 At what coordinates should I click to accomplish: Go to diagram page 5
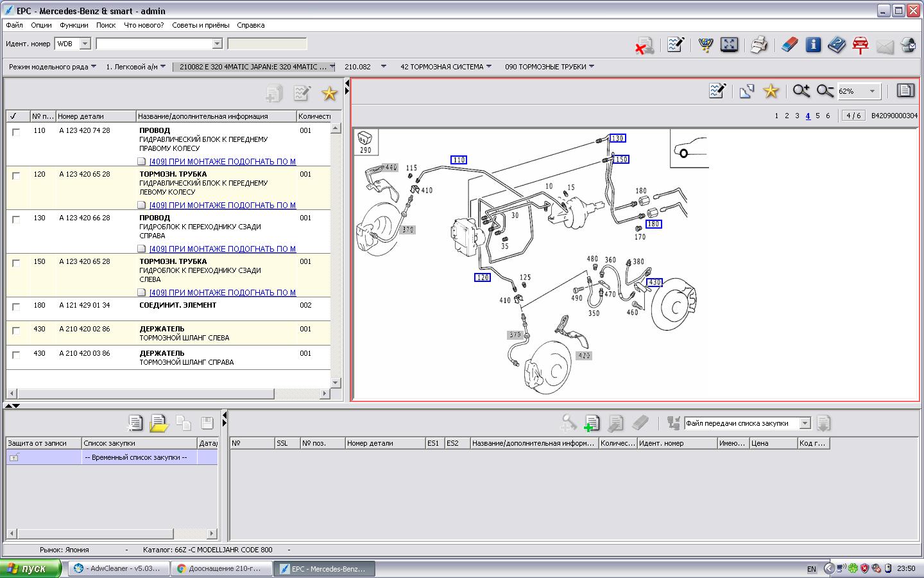coord(817,116)
